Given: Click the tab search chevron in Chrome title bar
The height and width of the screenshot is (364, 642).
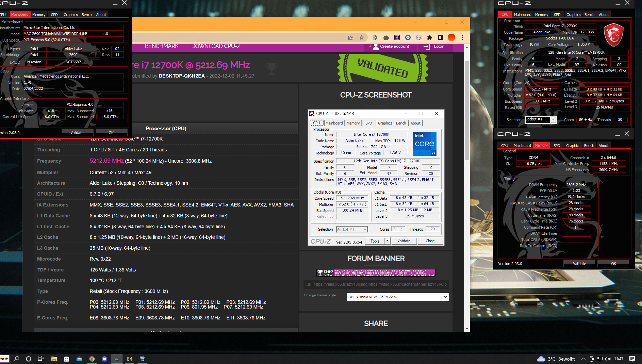Looking at the screenshot, I should point(415,22).
